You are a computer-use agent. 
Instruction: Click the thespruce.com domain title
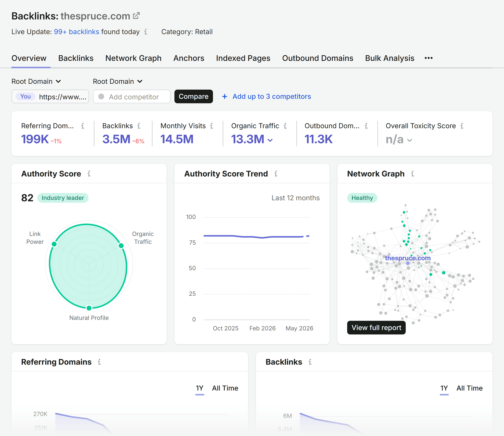(x=95, y=16)
